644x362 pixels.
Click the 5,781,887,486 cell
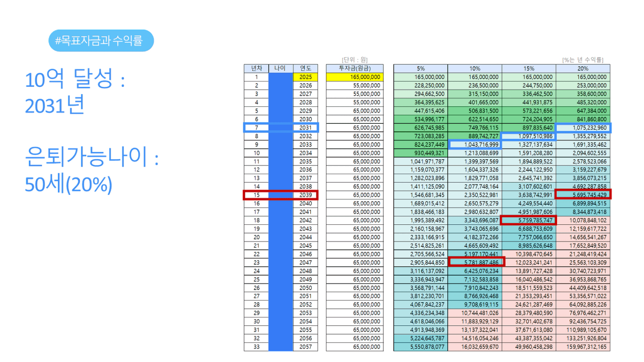point(475,263)
